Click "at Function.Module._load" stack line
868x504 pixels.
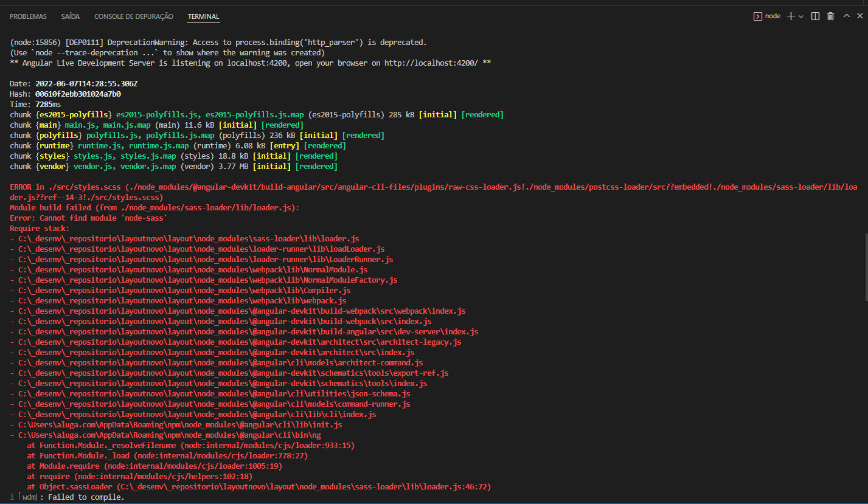167,456
